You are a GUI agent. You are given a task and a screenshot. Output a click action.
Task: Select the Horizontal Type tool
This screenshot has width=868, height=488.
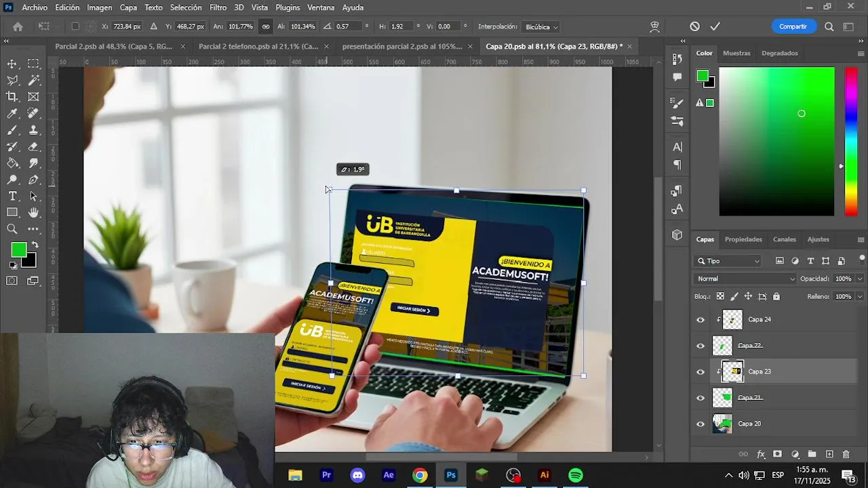point(12,197)
